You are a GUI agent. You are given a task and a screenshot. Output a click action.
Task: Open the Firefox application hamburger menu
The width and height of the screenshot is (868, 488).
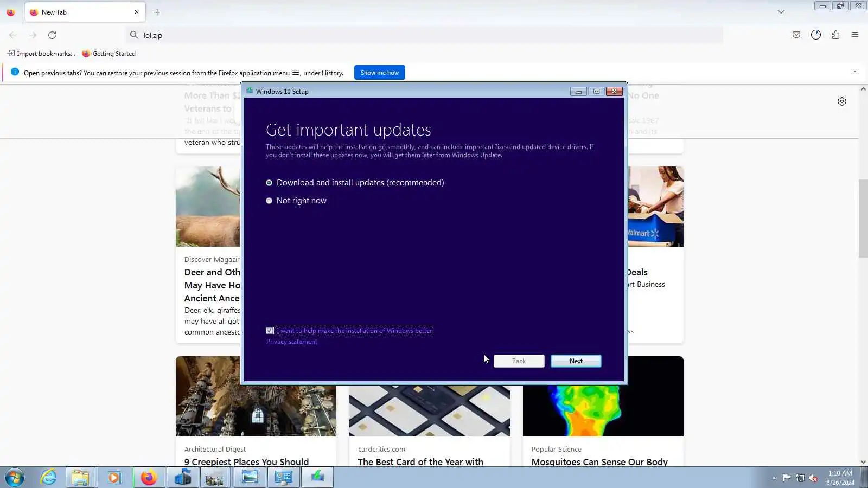(855, 35)
